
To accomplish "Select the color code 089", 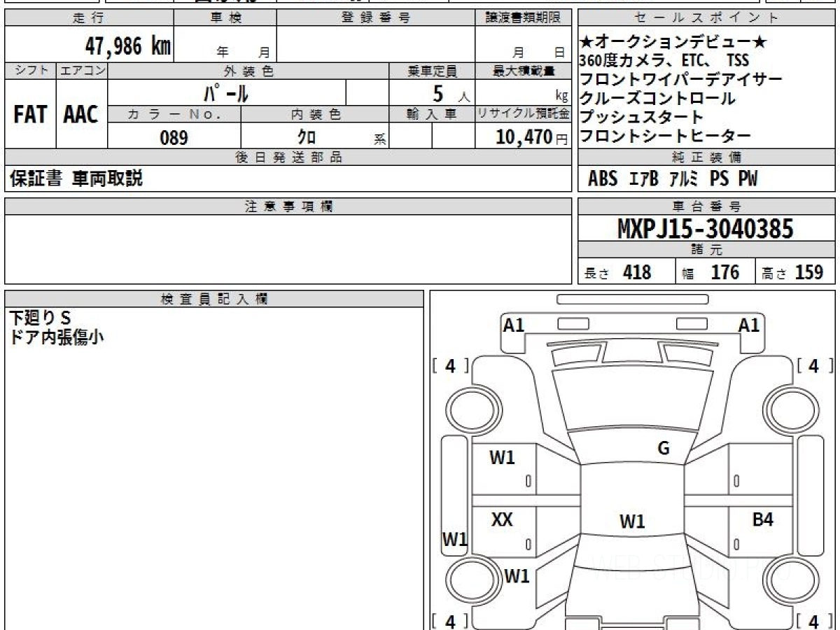I will click(174, 138).
